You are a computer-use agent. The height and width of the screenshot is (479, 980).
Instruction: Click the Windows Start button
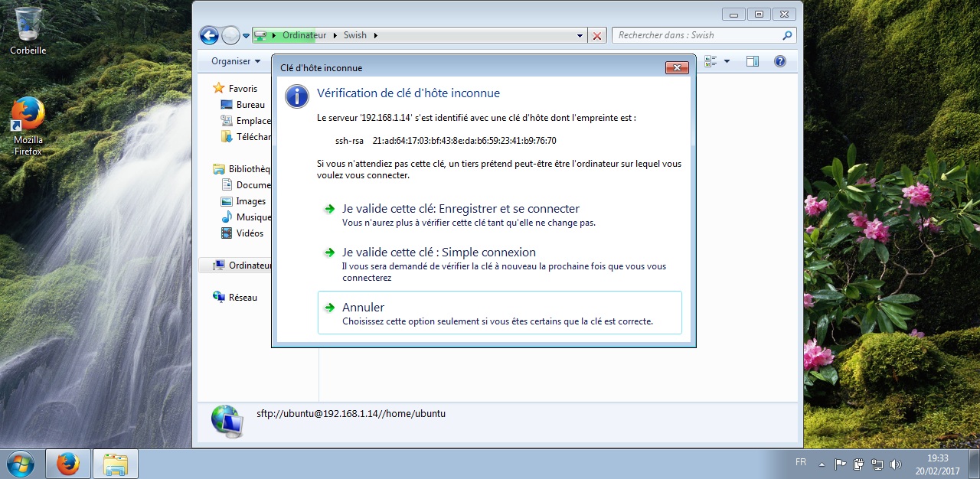[x=21, y=464]
